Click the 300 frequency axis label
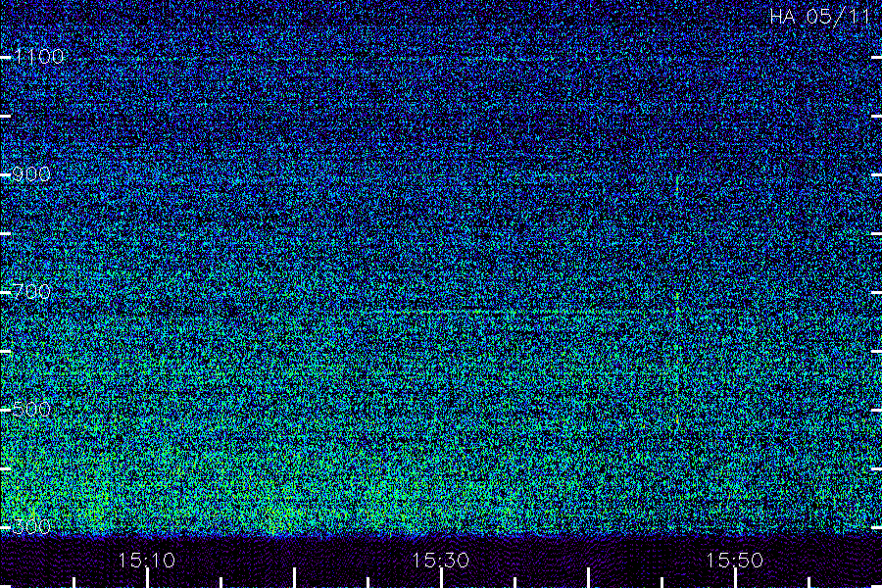The width and height of the screenshot is (882, 588). (32, 526)
